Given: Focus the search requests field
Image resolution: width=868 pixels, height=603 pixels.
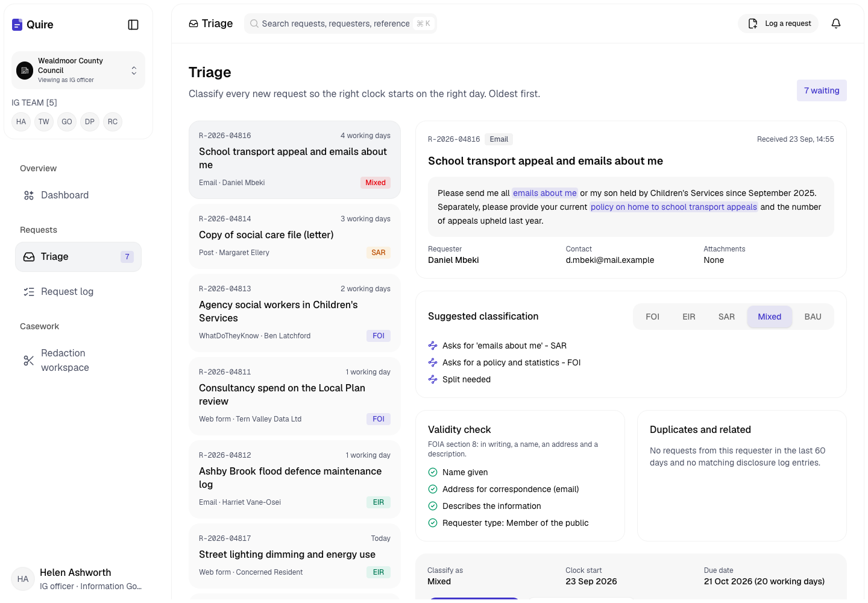Looking at the screenshot, I should tap(341, 24).
